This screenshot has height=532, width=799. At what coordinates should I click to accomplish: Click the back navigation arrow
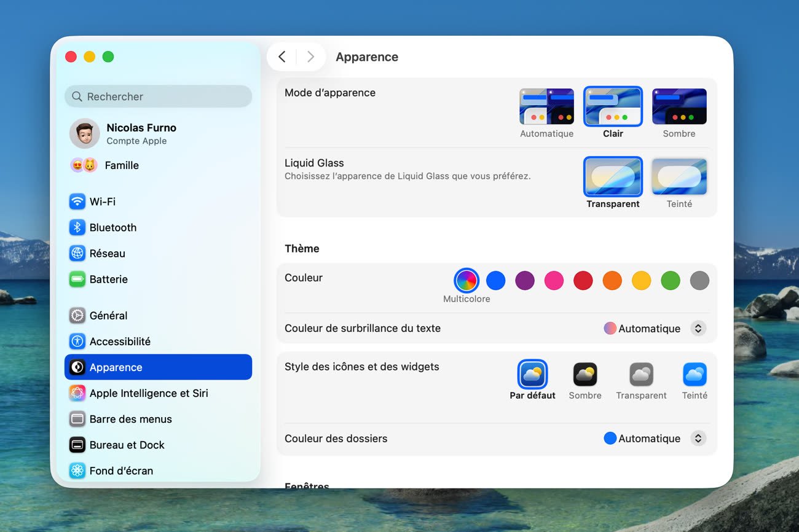coord(282,57)
